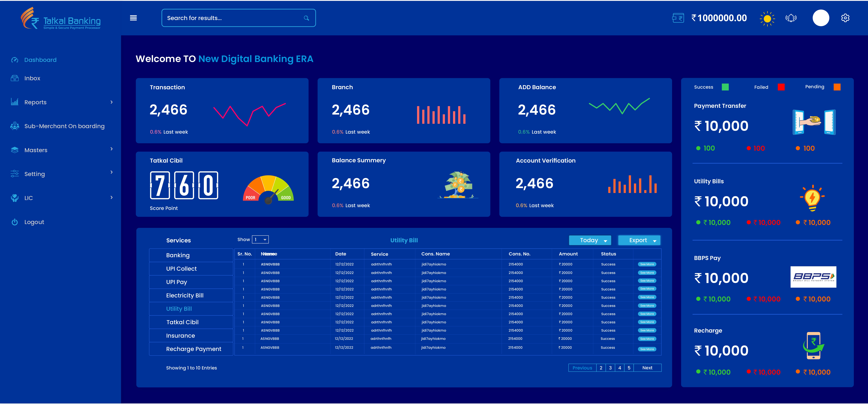Click the Logout power icon
The width and height of the screenshot is (868, 405).
14,222
